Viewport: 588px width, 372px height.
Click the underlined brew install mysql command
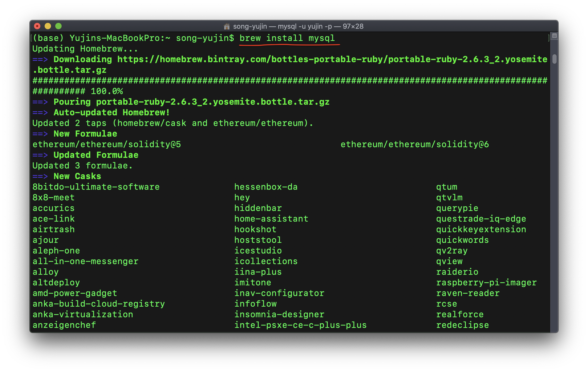pyautogui.click(x=287, y=38)
